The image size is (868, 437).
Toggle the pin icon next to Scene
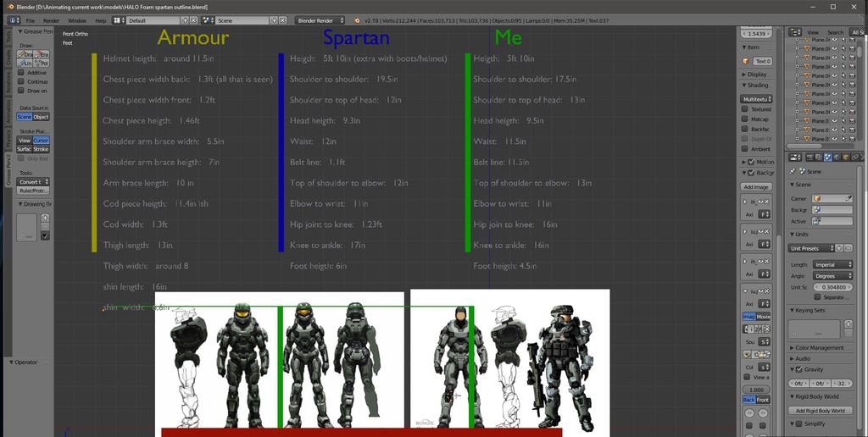click(x=793, y=171)
